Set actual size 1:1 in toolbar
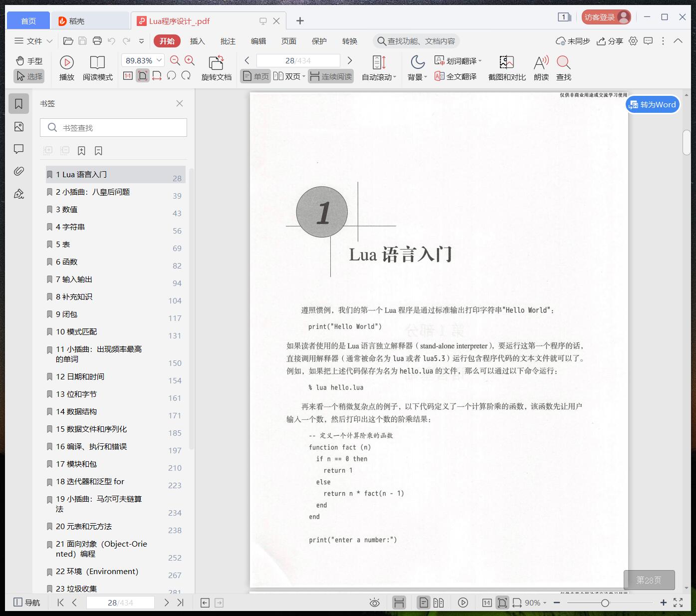The width and height of the screenshot is (696, 616). pyautogui.click(x=128, y=76)
